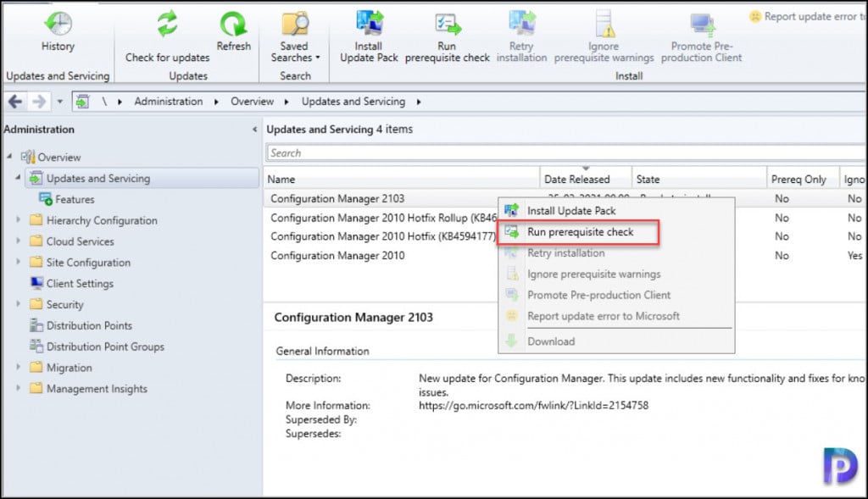The height and width of the screenshot is (499, 868).
Task: Click the Cloud Services folder icon
Action: click(36, 241)
